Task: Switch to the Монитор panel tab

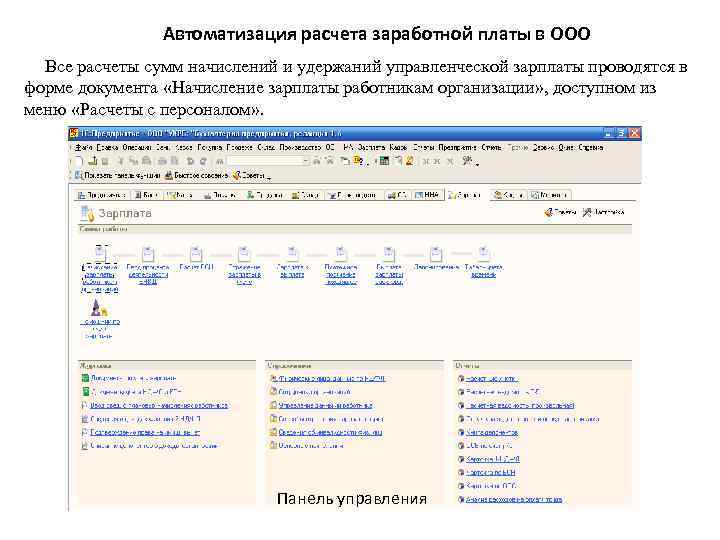Action: (549, 195)
